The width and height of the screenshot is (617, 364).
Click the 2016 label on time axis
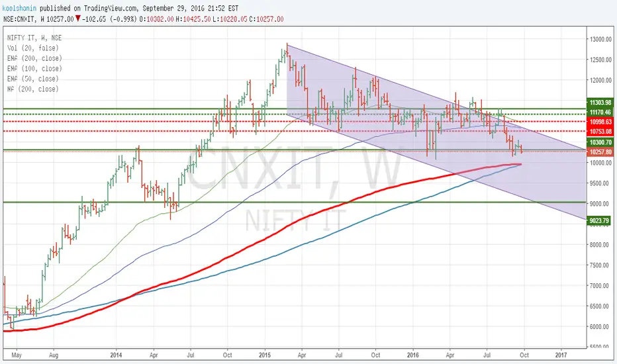413,355
